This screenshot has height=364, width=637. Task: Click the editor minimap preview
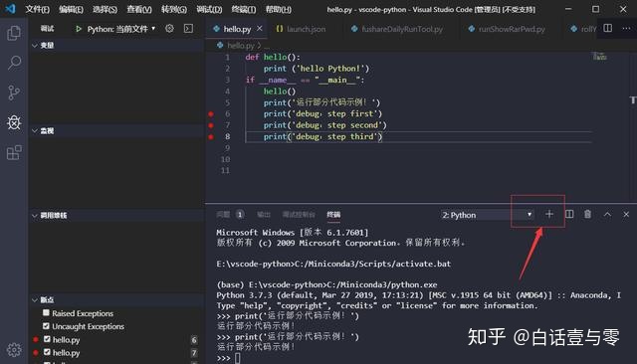[599, 56]
